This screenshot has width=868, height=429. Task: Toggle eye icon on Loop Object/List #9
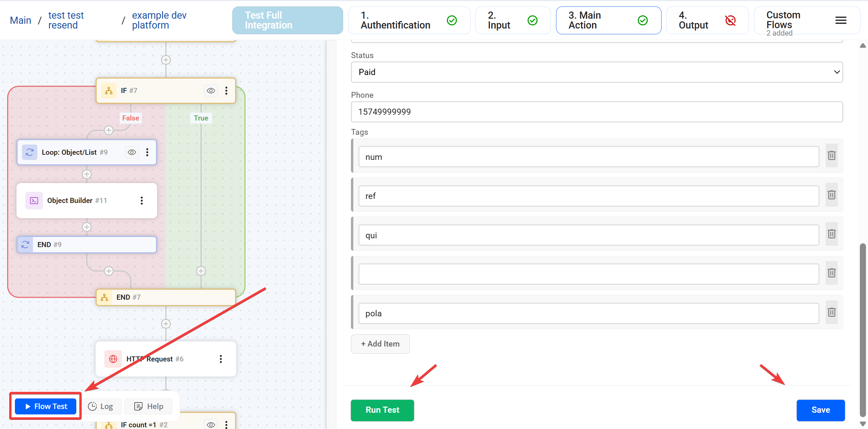click(x=132, y=152)
